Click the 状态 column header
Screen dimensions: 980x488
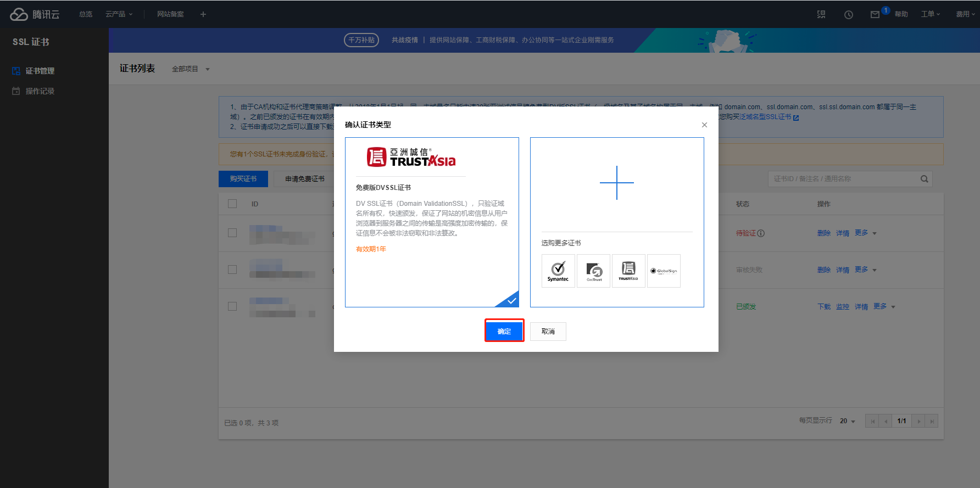743,204
